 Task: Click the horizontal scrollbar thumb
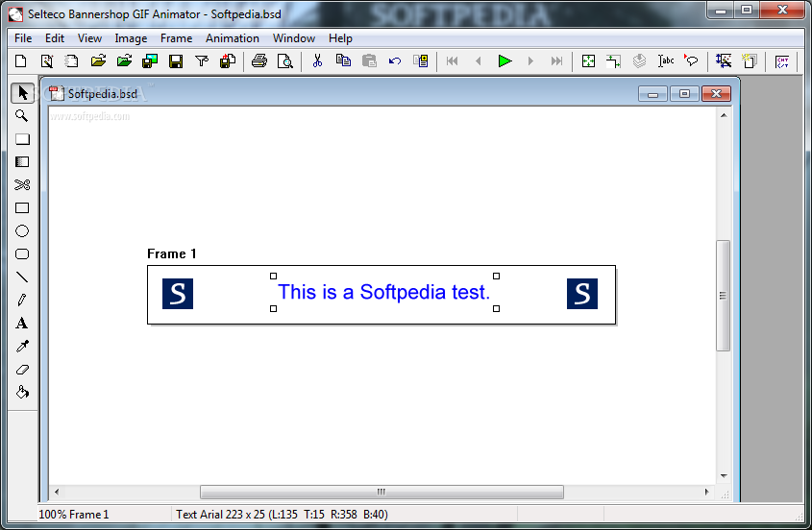tap(381, 492)
